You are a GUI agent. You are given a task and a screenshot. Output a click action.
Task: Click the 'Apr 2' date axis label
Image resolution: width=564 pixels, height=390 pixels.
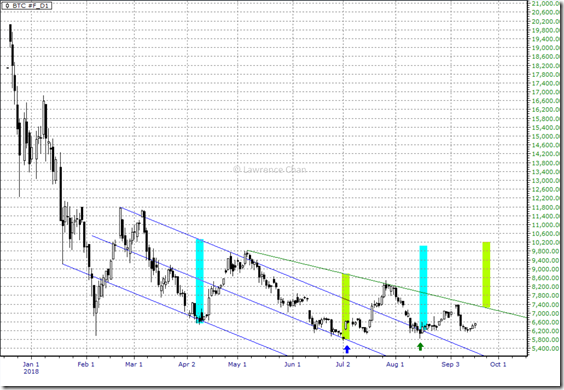point(187,364)
